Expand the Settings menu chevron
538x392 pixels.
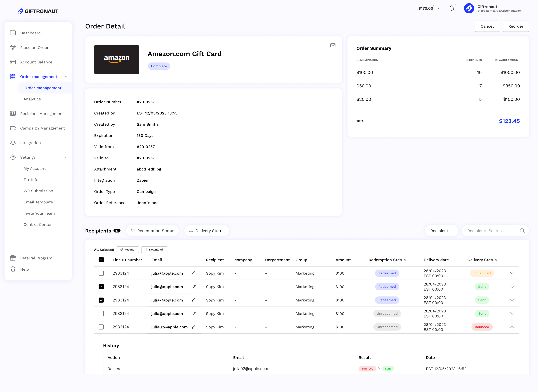66,157
